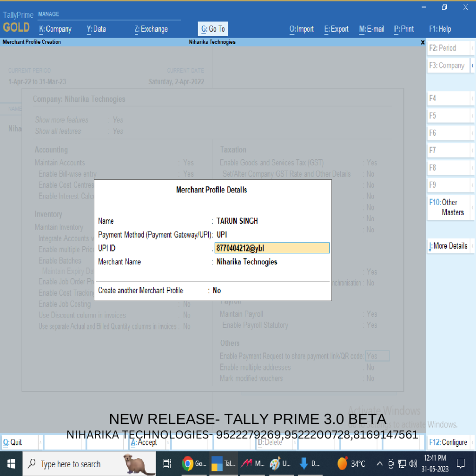The width and height of the screenshot is (476, 476).
Task: Switch to the Tally taskbar app
Action: pyautogui.click(x=224, y=463)
